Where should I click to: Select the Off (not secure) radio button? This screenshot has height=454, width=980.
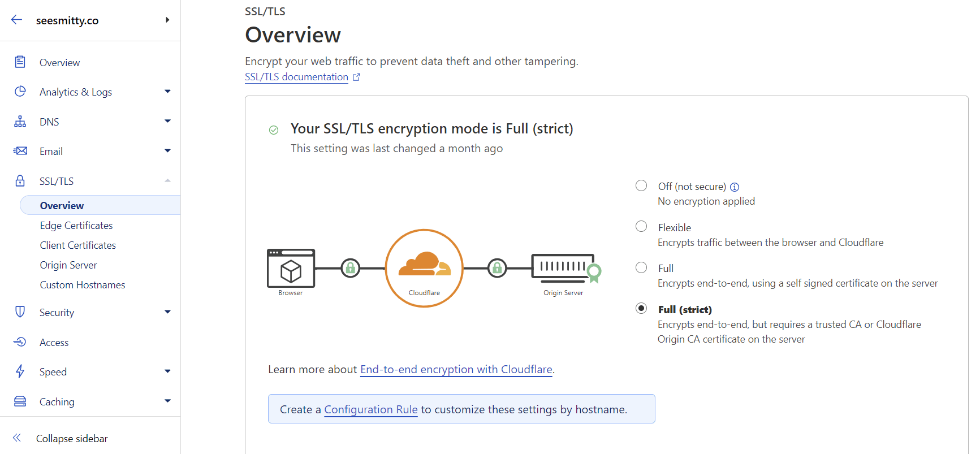pyautogui.click(x=641, y=185)
